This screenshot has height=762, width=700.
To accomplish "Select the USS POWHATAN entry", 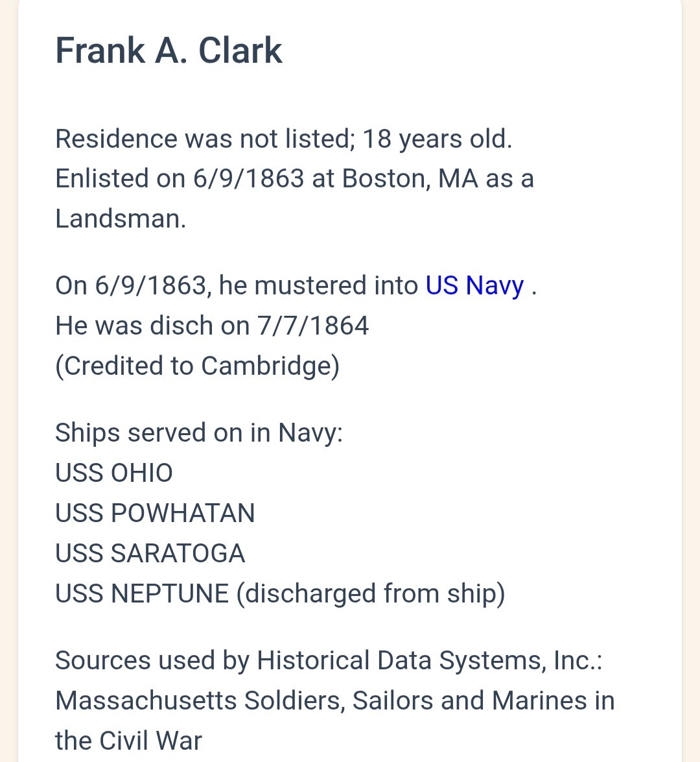I will 155,513.
